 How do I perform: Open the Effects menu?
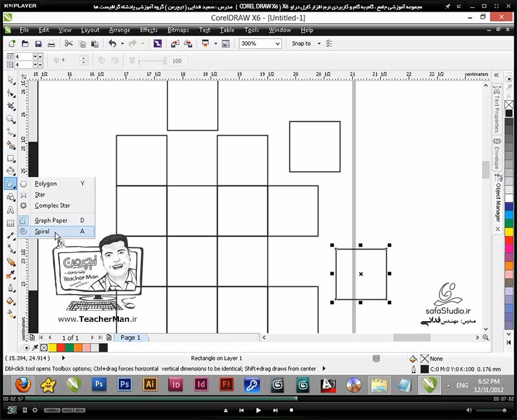click(149, 30)
